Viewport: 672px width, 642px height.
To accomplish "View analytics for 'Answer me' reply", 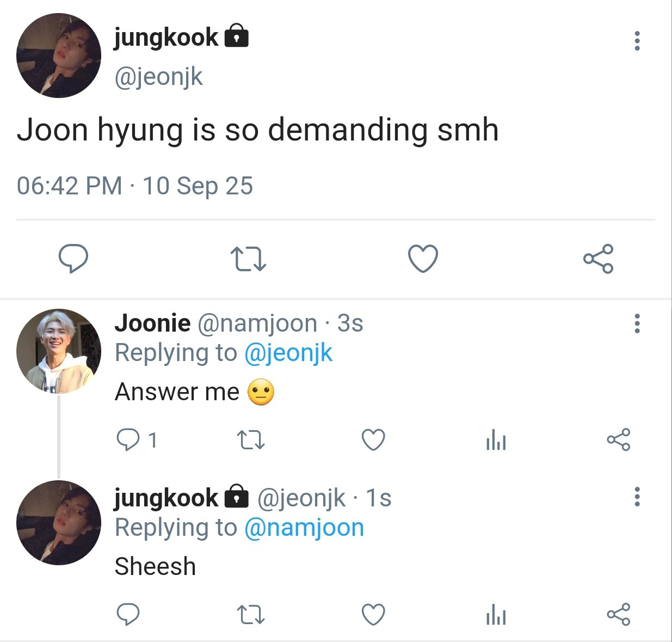I will tap(496, 440).
